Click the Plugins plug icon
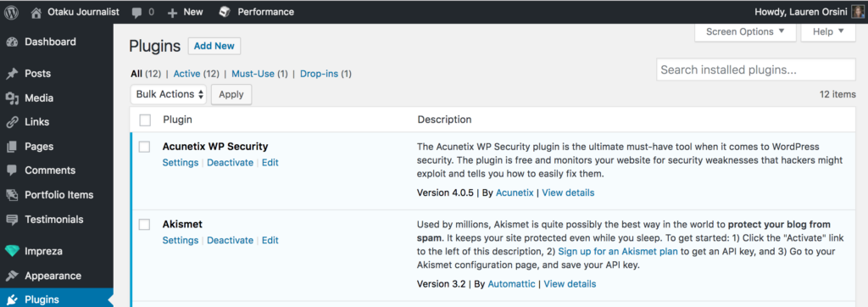The width and height of the screenshot is (868, 307). tap(12, 300)
